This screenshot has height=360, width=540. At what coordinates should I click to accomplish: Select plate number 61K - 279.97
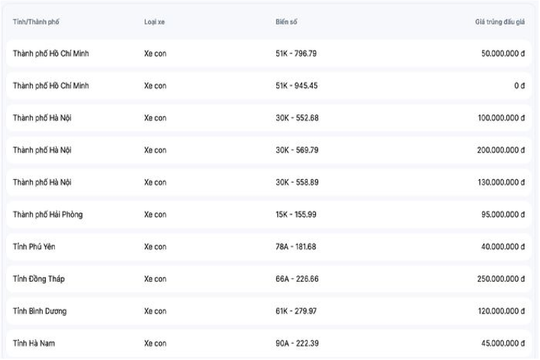tap(296, 311)
